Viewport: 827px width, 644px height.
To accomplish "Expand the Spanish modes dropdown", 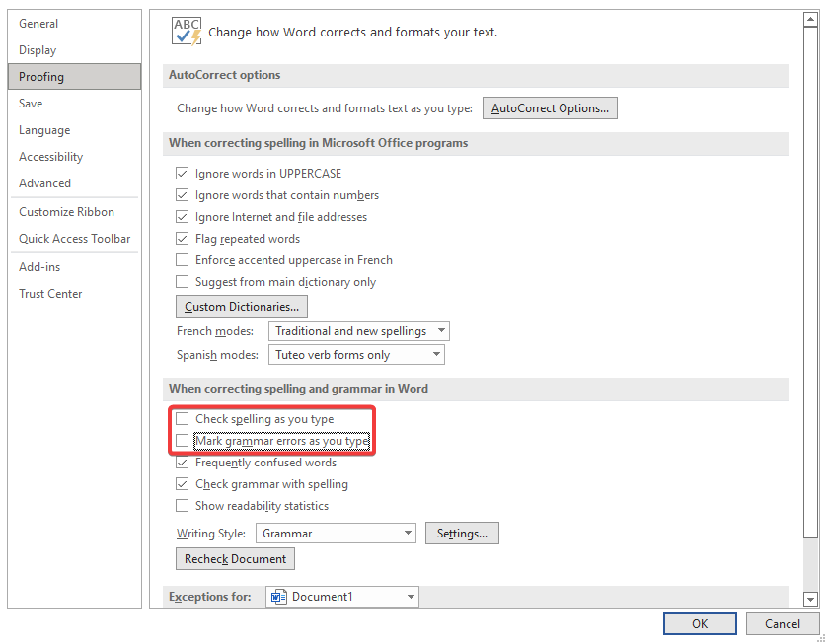I will coord(355,355).
